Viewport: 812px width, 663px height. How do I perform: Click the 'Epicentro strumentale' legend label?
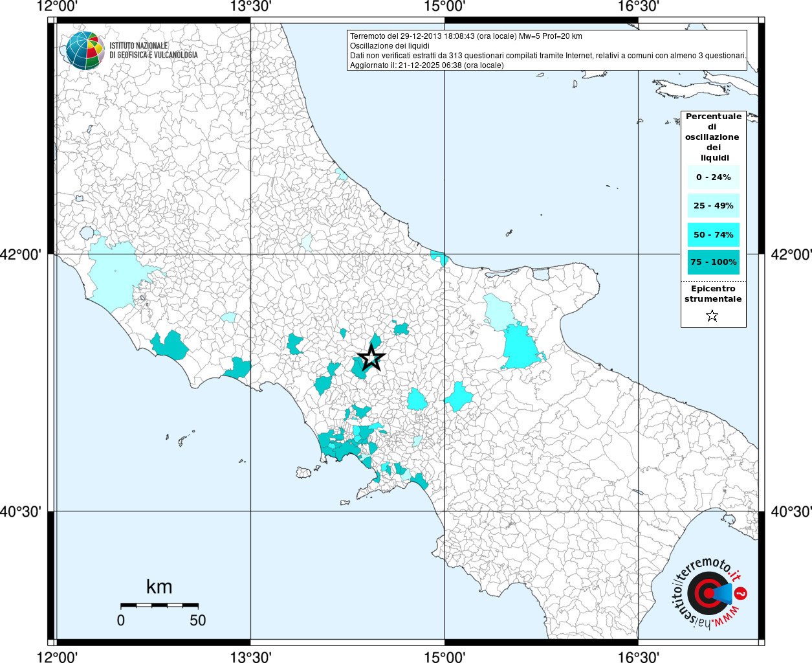pos(713,294)
